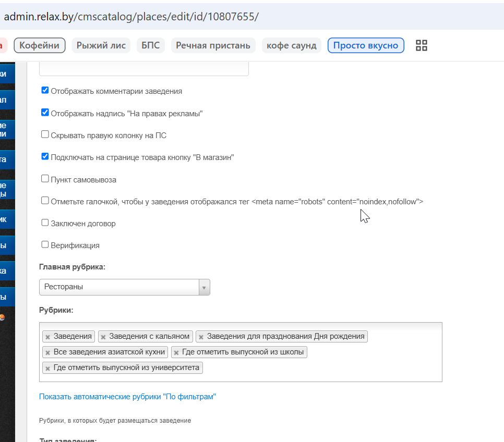504x442 pixels.
Task: Remove 'Заведения с кальяном' tag with its x icon
Action: (x=103, y=337)
